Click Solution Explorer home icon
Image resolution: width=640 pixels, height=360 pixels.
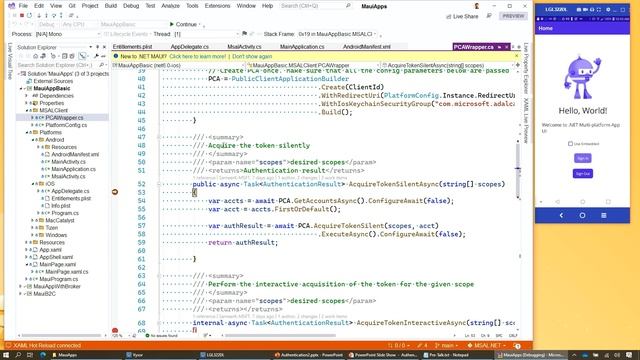[x=35, y=56]
